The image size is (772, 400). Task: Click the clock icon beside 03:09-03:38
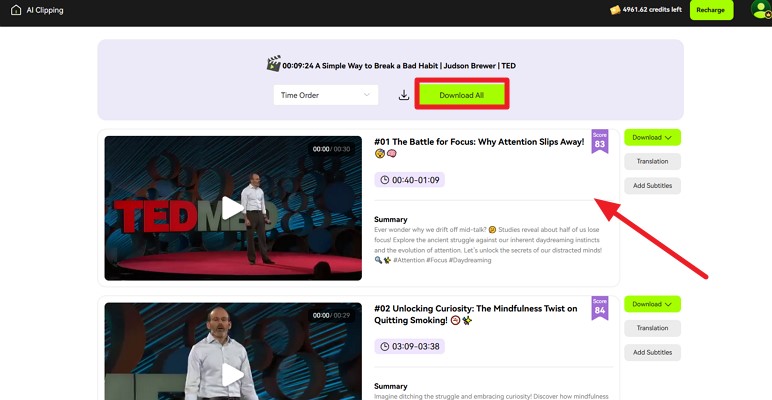pos(385,347)
